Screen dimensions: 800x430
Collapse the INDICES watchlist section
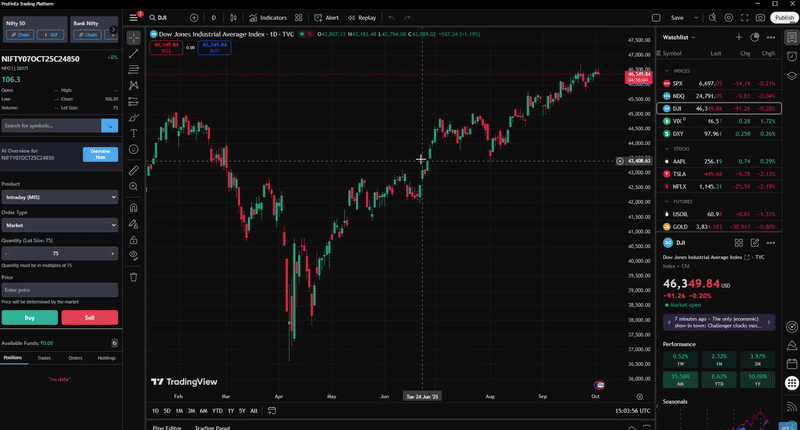(667, 71)
